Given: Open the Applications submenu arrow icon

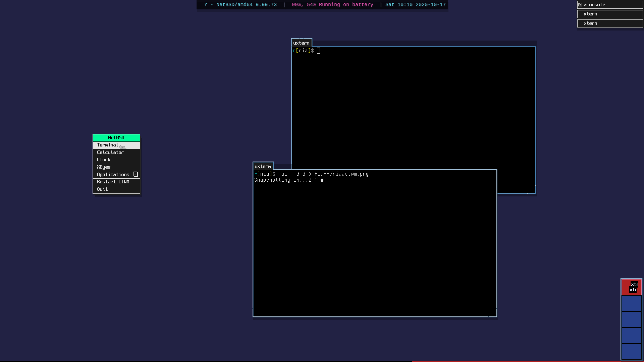Looking at the screenshot, I should click(136, 174).
